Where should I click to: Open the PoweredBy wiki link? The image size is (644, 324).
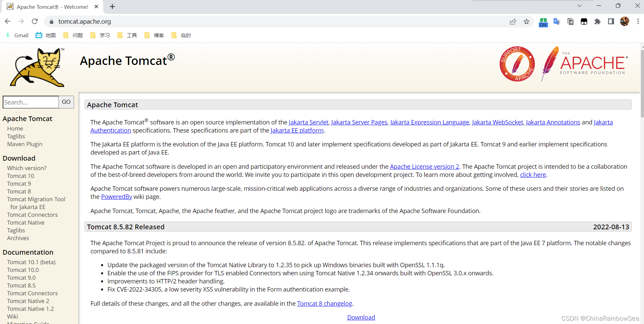tap(116, 197)
